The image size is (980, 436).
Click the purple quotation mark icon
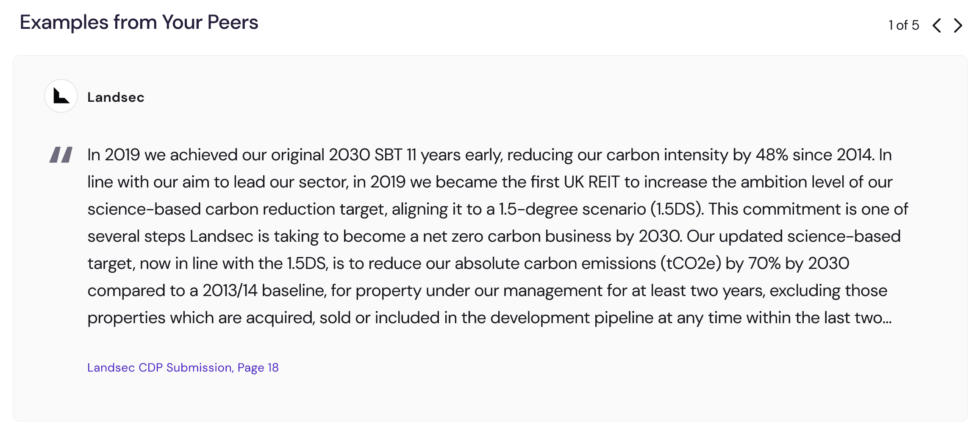point(61,155)
